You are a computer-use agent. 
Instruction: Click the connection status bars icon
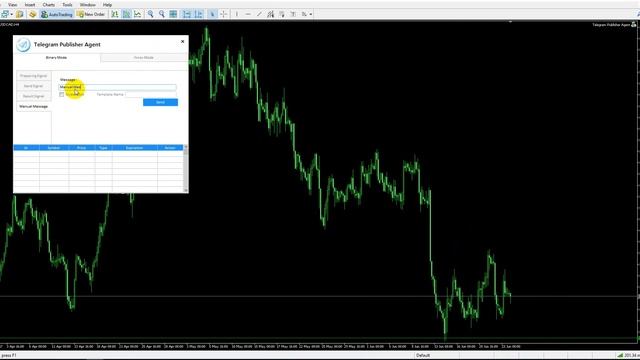[620, 356]
